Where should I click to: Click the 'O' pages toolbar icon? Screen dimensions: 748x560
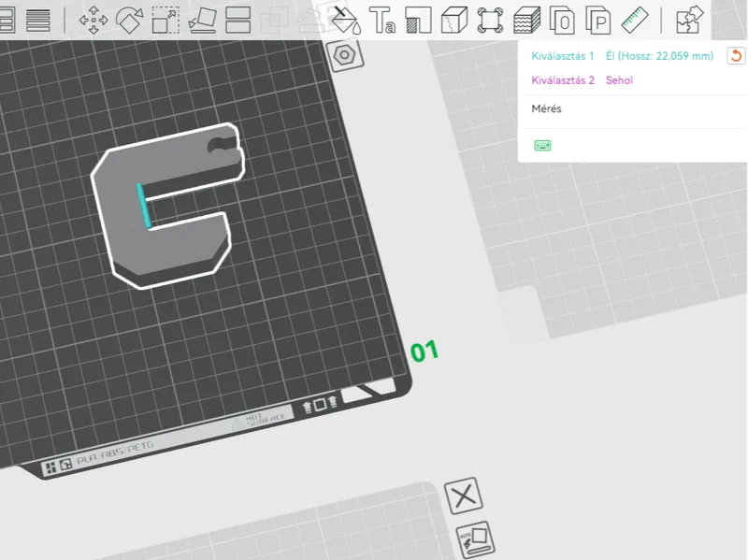point(562,20)
